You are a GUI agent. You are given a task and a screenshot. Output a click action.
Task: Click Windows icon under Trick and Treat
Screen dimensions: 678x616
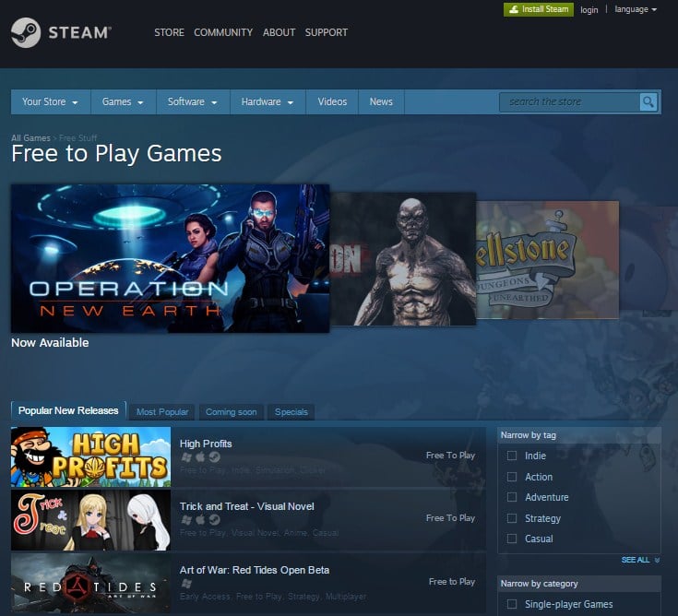(186, 519)
